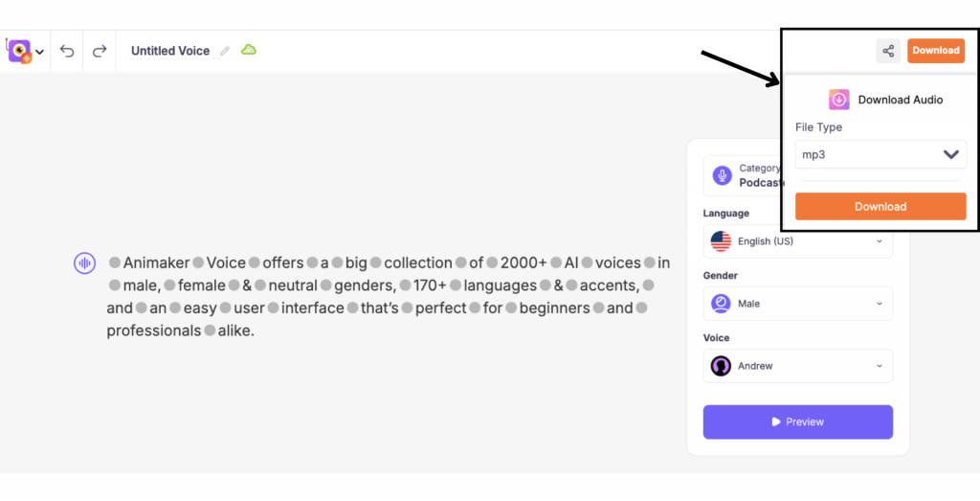
Task: Expand the logo menu chevron
Action: [40, 52]
